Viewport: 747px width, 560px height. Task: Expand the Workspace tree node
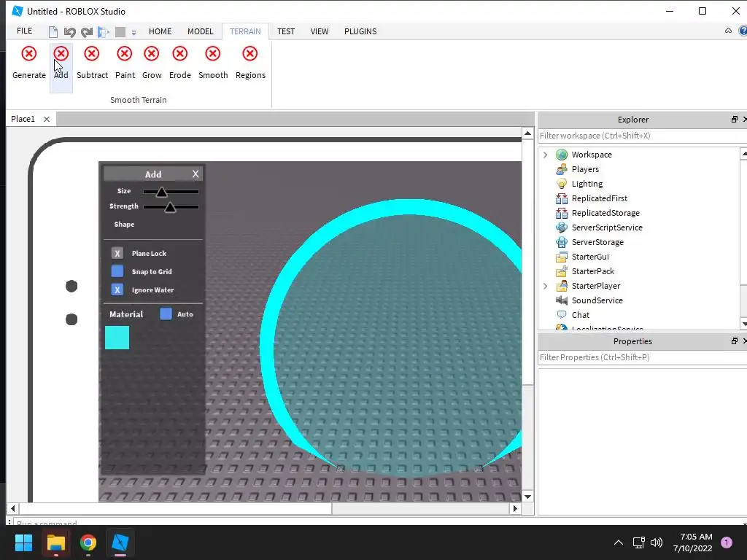[x=546, y=155]
